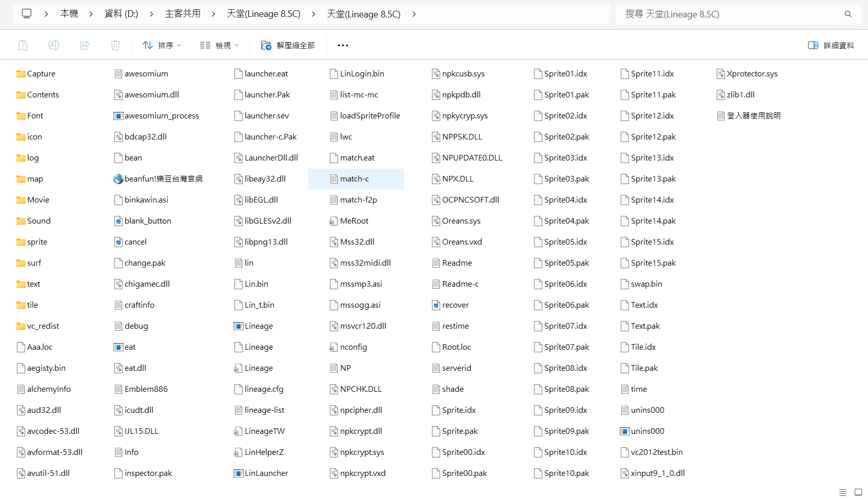The image size is (868, 500).
Task: Select the sprite folder
Action: pos(32,242)
